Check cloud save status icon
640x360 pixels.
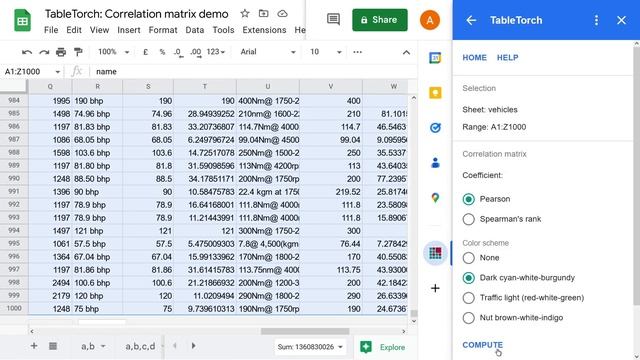[282, 13]
